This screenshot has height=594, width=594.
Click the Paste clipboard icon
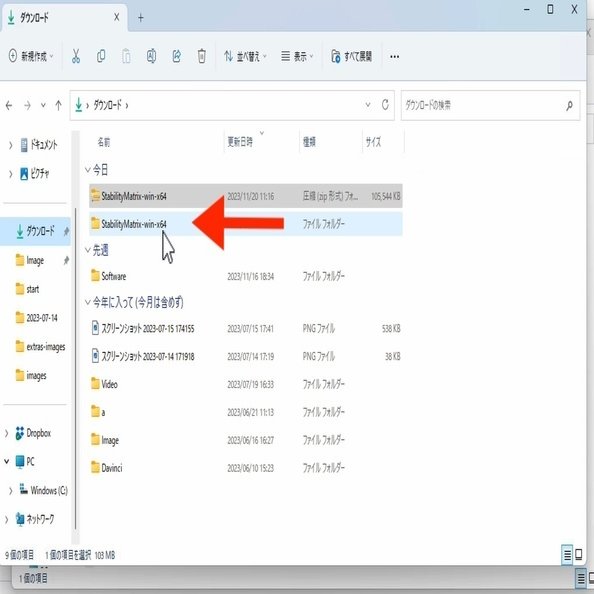(126, 56)
